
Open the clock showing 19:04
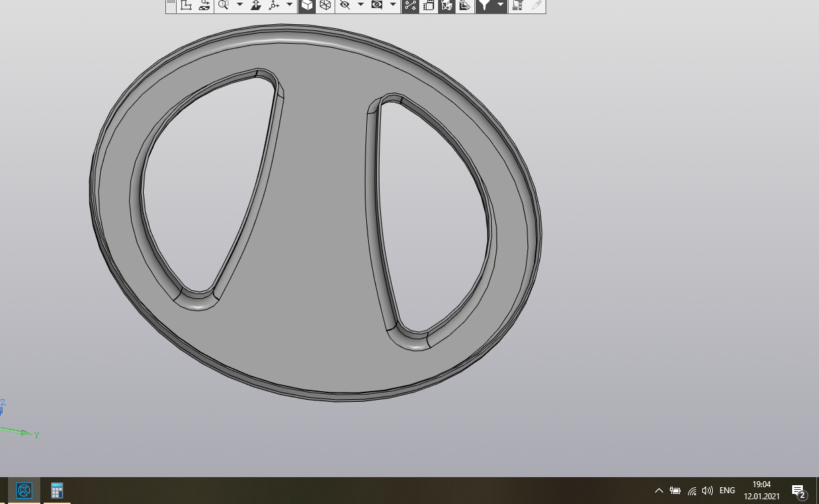coord(761,491)
